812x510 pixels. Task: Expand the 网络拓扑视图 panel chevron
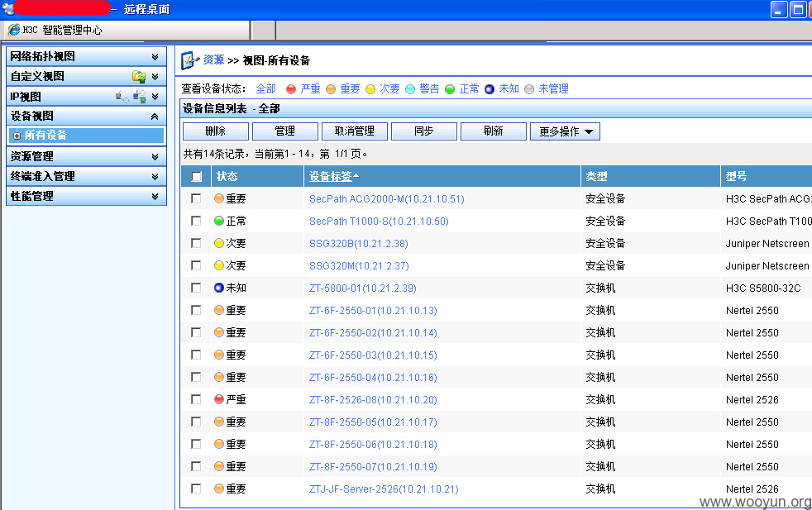click(x=155, y=56)
